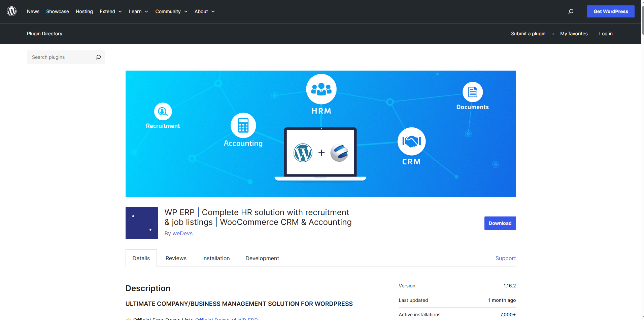Open site search magnifier in top bar
Screen dimensions: 644x320
coord(571,11)
